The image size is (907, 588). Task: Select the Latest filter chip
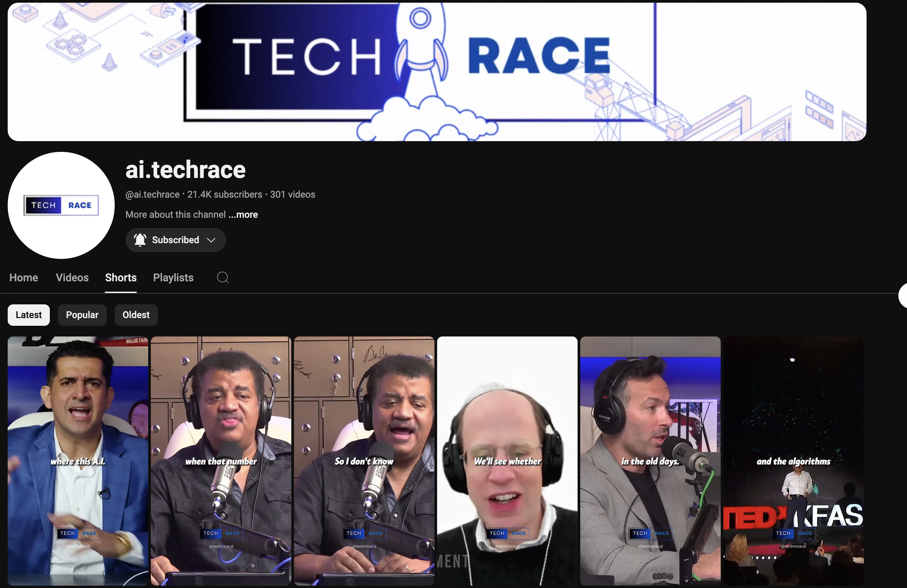click(x=28, y=315)
